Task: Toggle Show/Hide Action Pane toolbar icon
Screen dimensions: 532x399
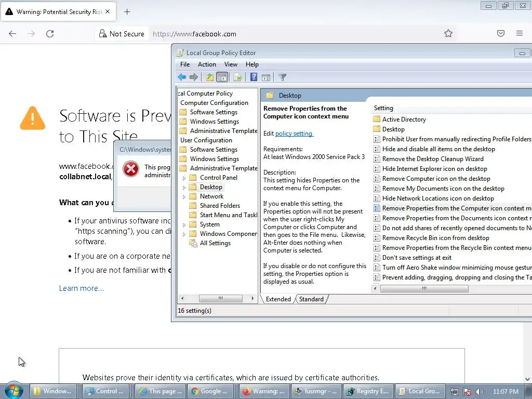Action: coord(266,77)
